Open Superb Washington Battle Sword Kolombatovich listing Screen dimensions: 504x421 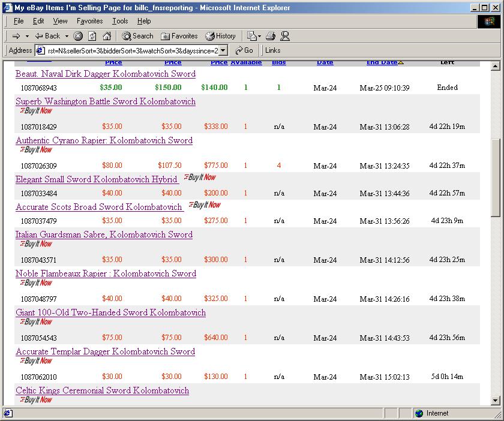coord(106,101)
